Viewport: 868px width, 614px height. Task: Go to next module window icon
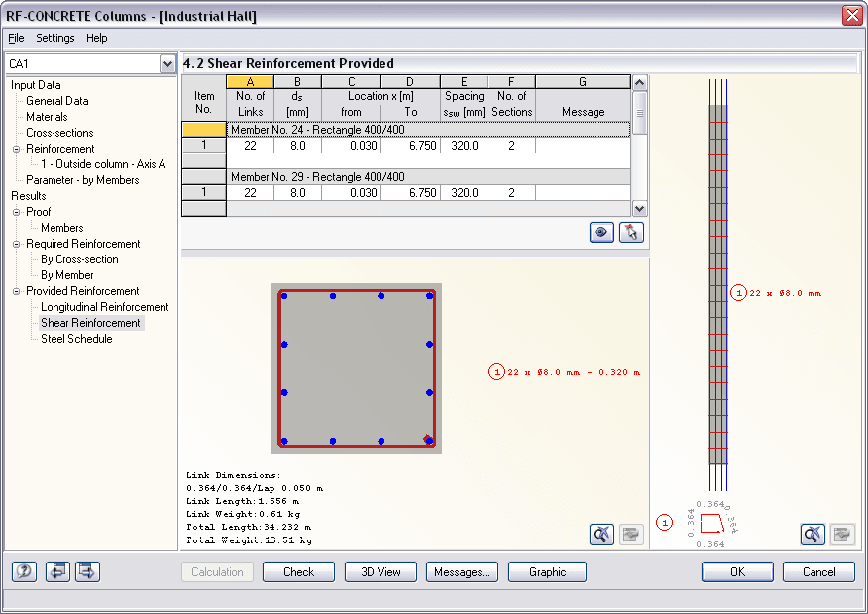pyautogui.click(x=87, y=571)
